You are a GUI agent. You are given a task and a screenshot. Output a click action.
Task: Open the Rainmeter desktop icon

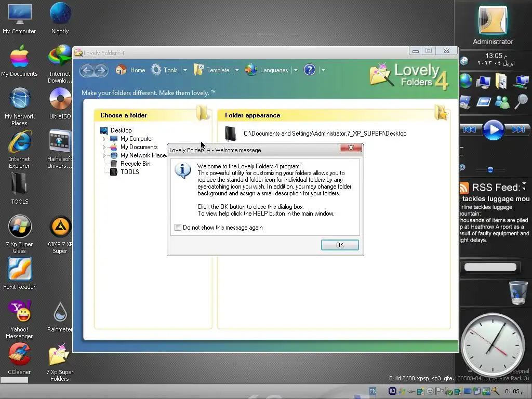coord(60,317)
